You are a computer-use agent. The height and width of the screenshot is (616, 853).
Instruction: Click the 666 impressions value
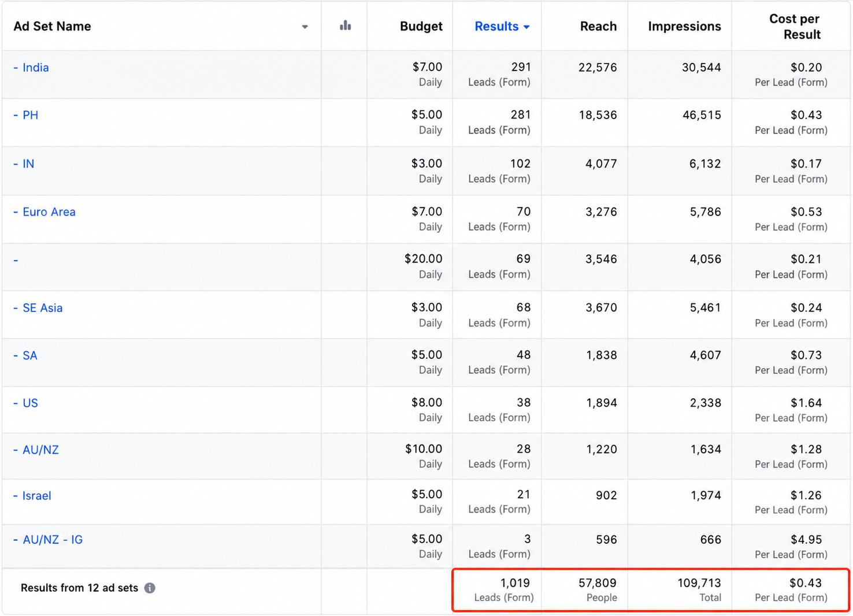tap(710, 539)
